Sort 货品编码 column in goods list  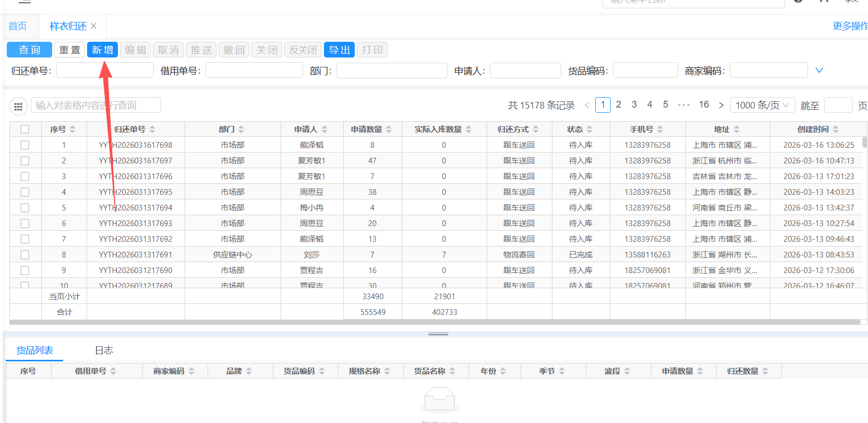tap(322, 371)
